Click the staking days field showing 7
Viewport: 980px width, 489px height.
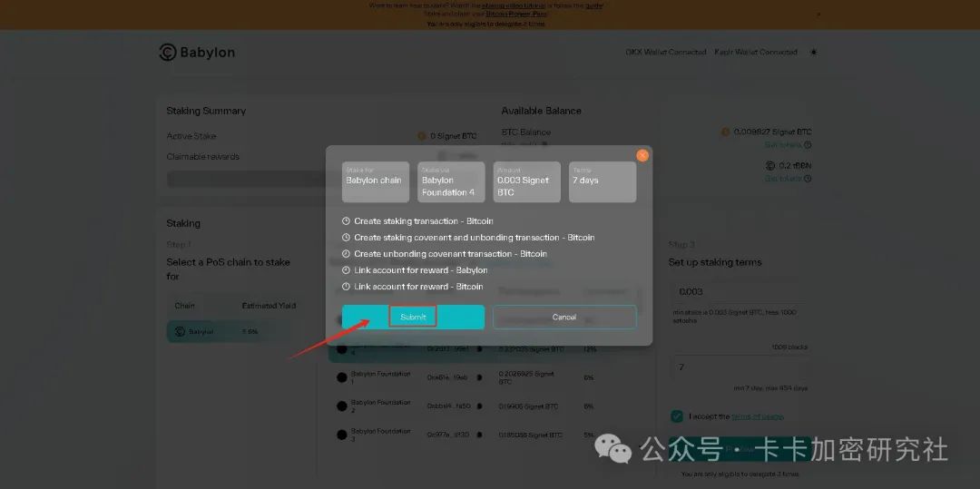click(740, 367)
